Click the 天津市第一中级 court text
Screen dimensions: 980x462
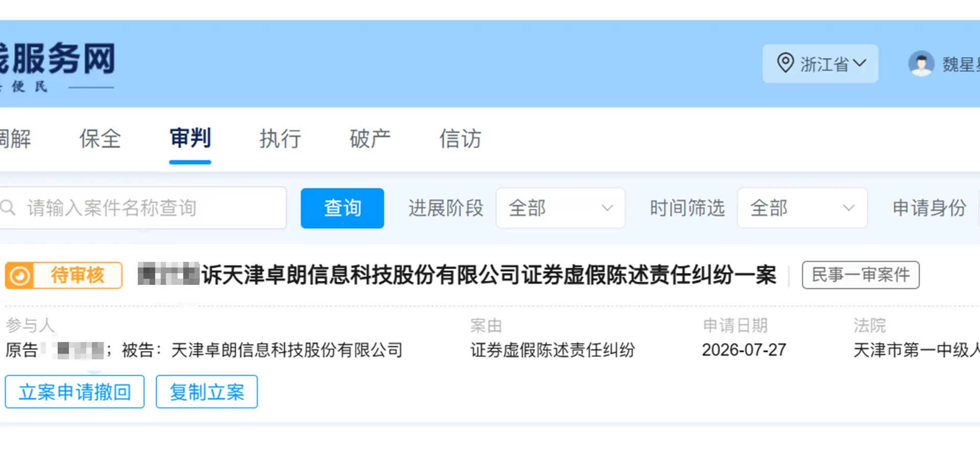pyautogui.click(x=916, y=350)
